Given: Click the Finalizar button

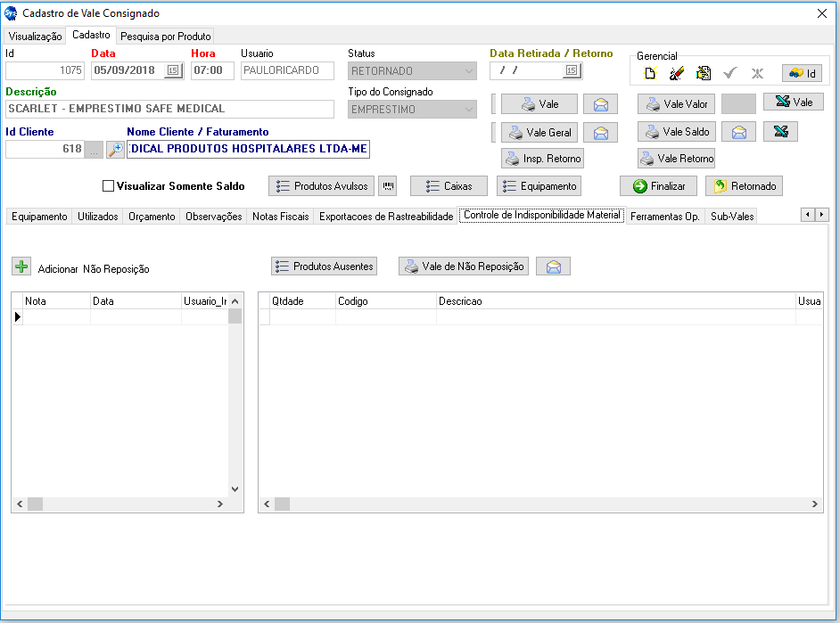Looking at the screenshot, I should [x=658, y=186].
